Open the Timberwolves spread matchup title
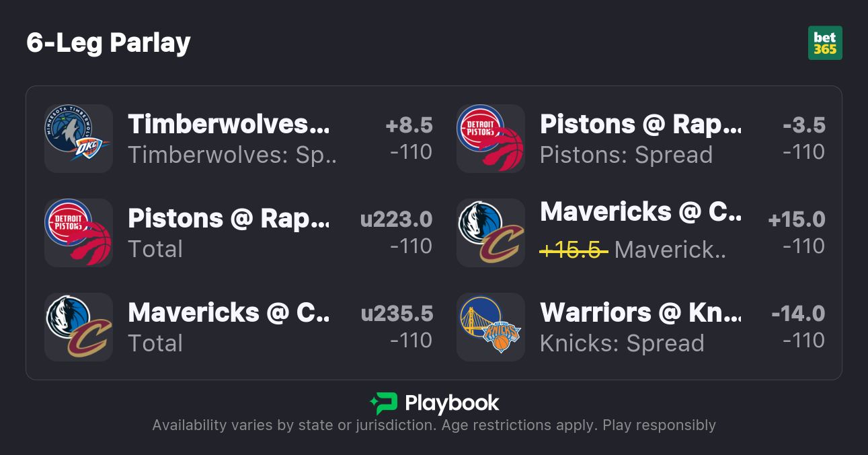 [x=229, y=125]
